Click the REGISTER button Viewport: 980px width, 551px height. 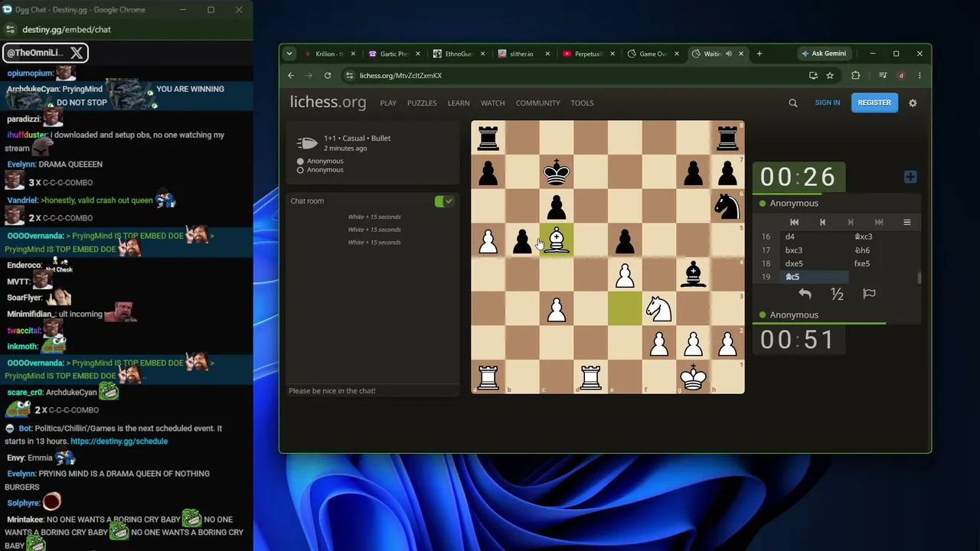[x=874, y=103]
